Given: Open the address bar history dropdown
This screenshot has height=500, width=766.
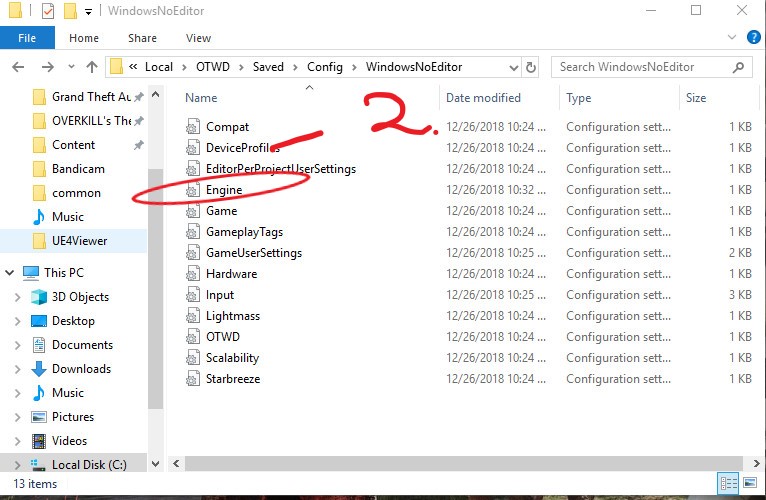Looking at the screenshot, I should point(513,67).
